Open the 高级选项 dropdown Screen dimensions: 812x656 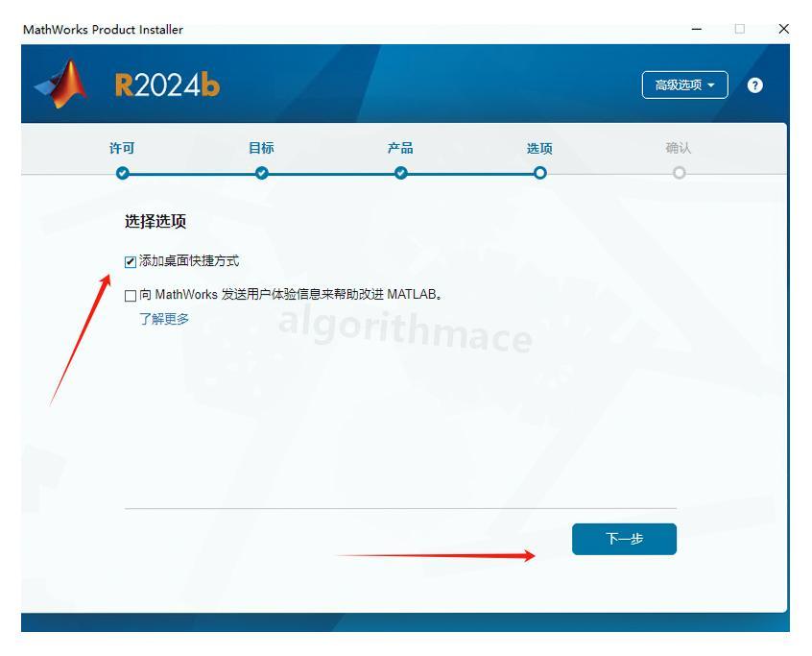684,85
